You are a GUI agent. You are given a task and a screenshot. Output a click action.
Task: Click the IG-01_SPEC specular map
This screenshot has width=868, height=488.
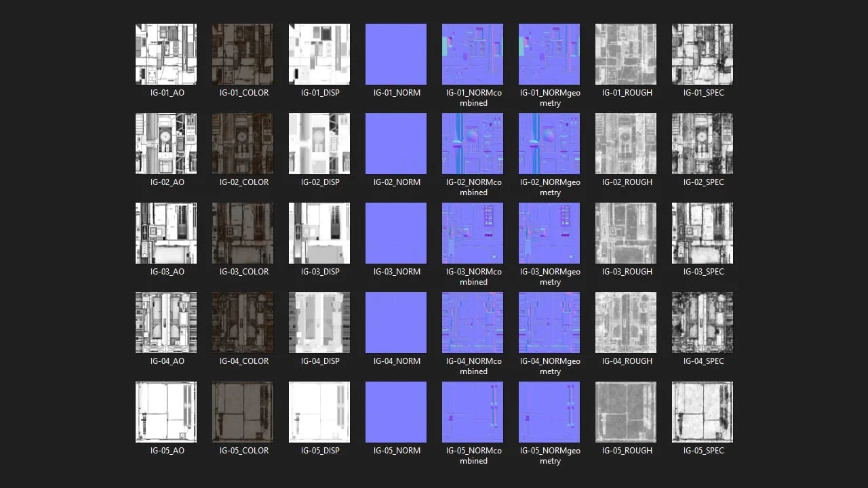pyautogui.click(x=702, y=54)
